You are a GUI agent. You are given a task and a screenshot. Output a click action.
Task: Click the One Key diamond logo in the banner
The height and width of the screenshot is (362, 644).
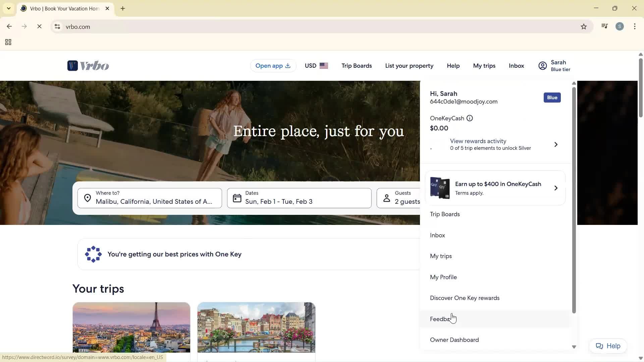point(93,254)
